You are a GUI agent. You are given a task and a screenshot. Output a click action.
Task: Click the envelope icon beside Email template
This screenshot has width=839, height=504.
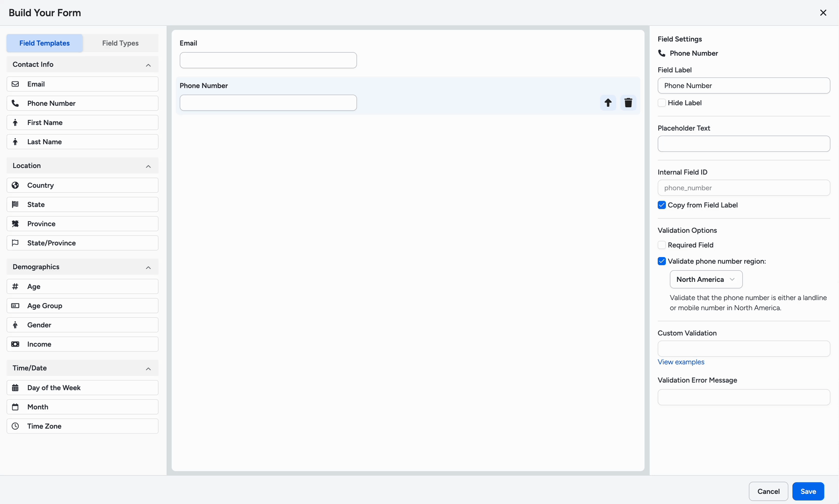point(15,84)
